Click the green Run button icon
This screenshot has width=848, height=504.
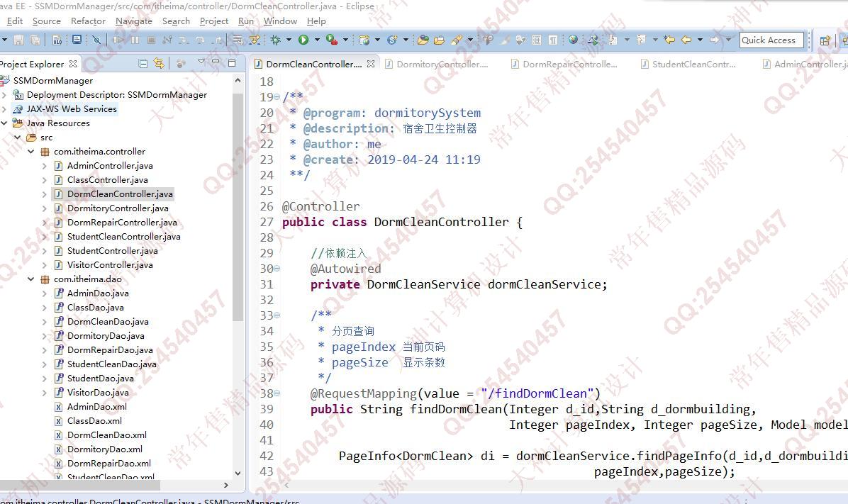(x=303, y=40)
